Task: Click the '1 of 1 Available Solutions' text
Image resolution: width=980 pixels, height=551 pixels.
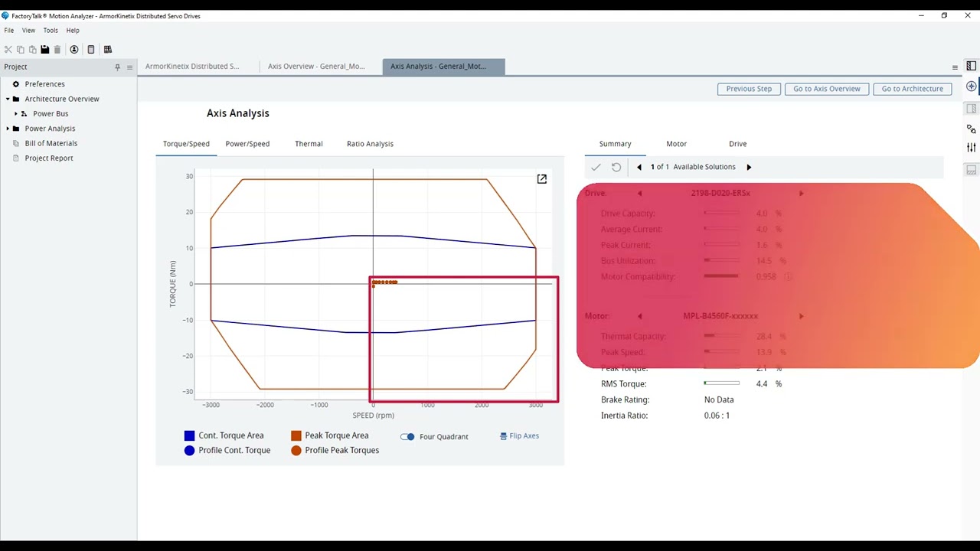Action: click(x=693, y=167)
